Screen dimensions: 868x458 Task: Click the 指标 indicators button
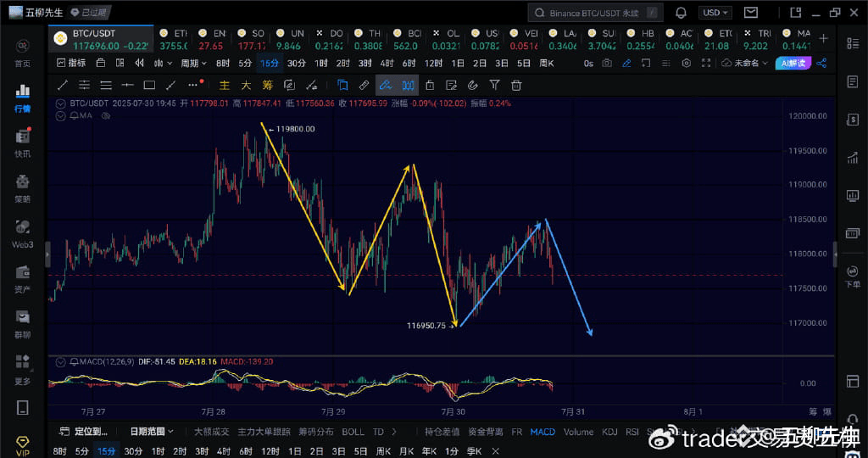coord(71,63)
